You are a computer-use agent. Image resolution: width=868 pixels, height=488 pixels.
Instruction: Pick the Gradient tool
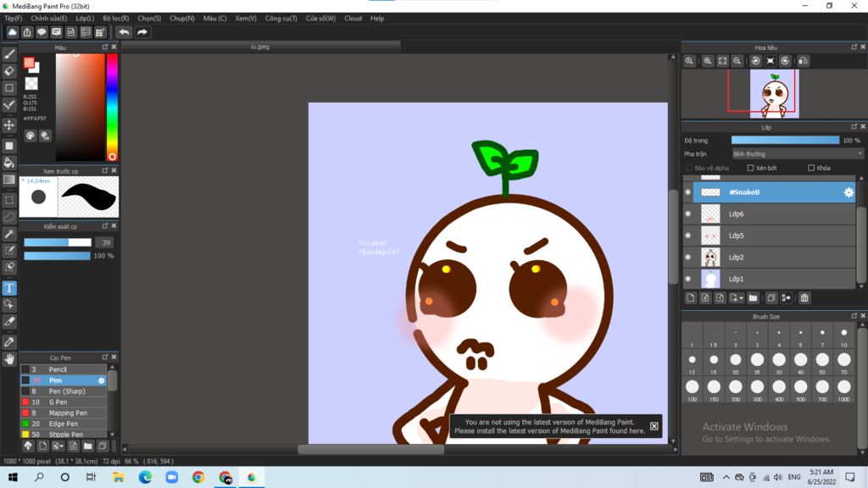[9, 180]
